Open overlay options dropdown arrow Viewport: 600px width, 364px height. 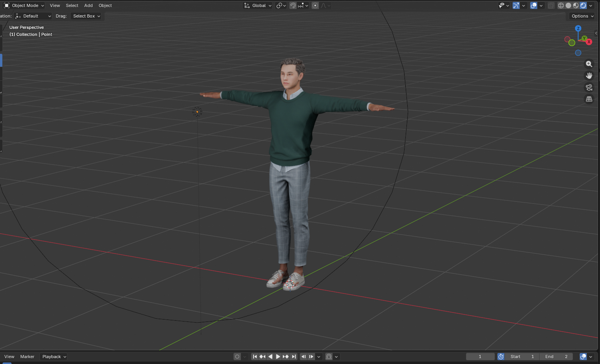click(x=541, y=6)
